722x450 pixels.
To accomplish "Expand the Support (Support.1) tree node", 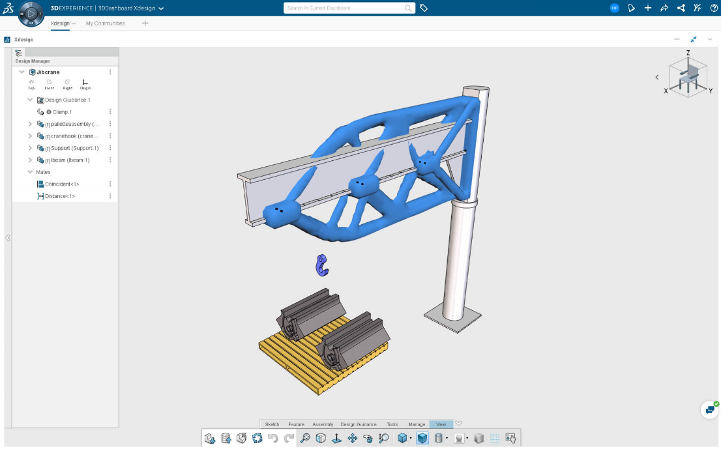I will pos(30,148).
